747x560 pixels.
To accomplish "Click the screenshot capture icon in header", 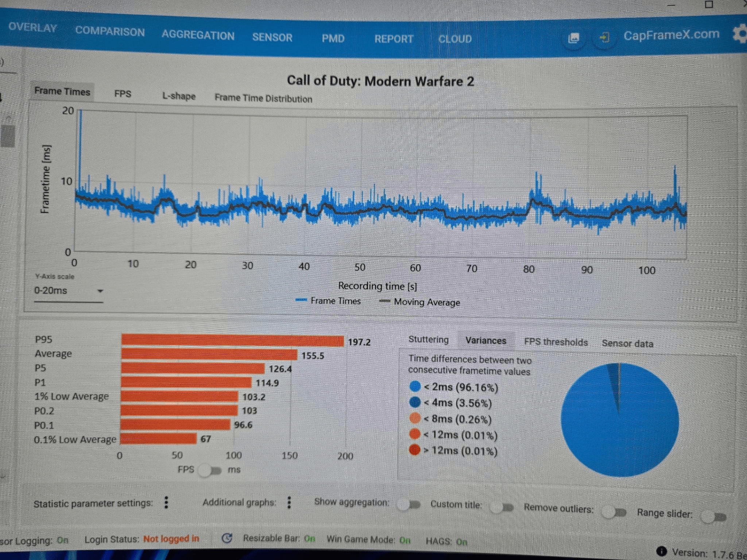I will click(x=574, y=38).
